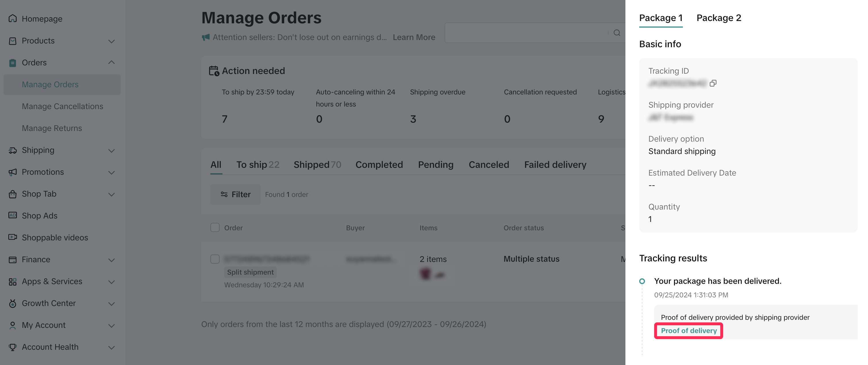The width and height of the screenshot is (868, 365).
Task: Switch to the Package 2 tab
Action: click(x=719, y=18)
